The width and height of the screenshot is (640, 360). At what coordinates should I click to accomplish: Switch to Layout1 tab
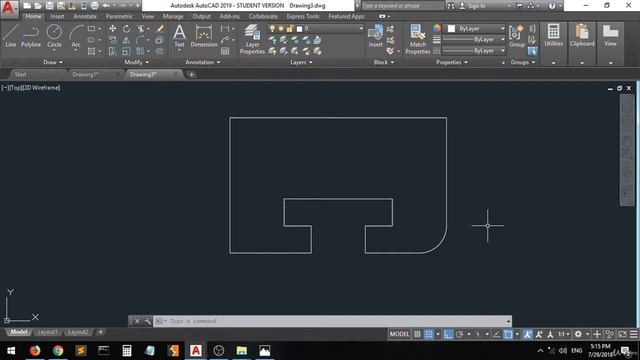tap(47, 332)
